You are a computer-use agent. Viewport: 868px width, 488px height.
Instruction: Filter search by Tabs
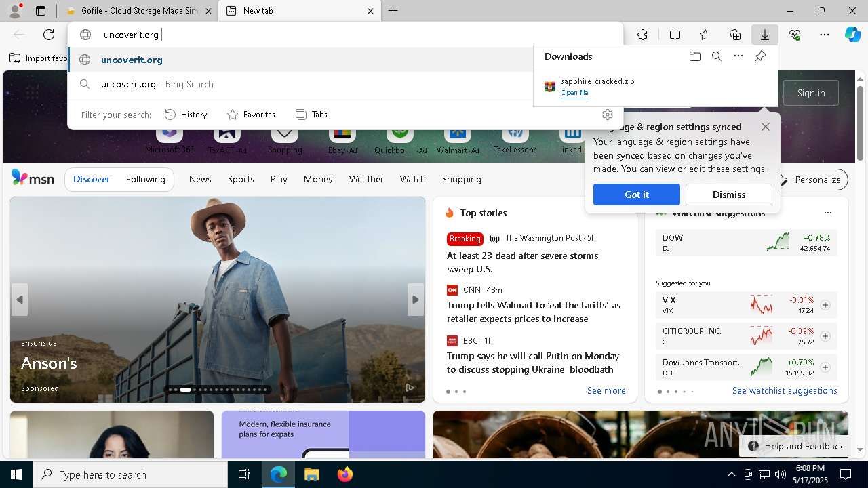pyautogui.click(x=312, y=115)
